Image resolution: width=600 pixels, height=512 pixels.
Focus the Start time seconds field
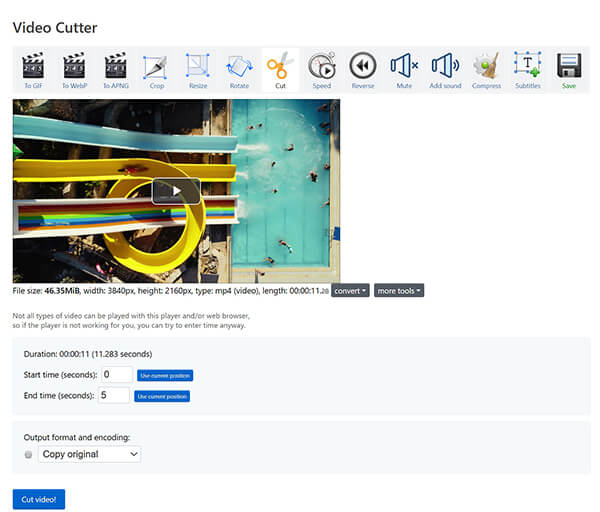tap(117, 375)
